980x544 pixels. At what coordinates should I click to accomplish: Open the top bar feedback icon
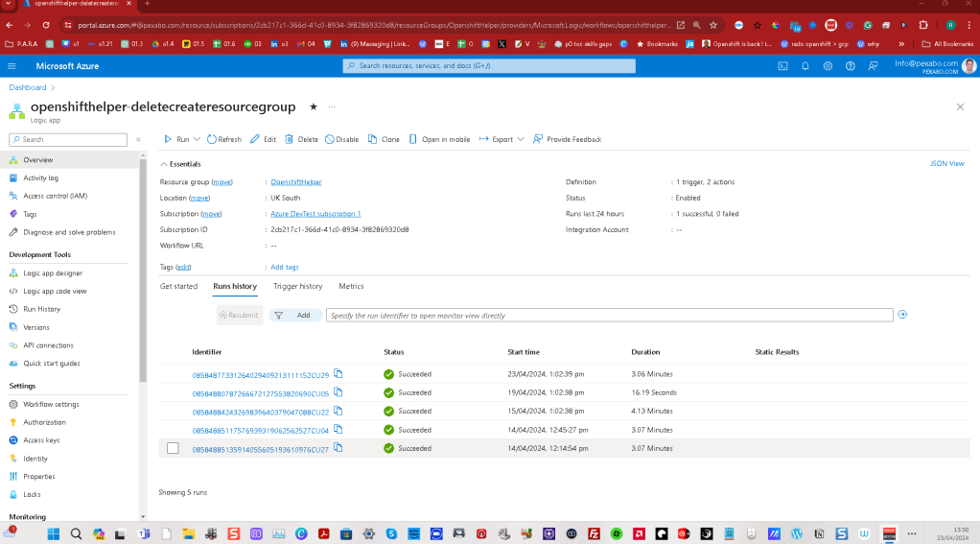(x=873, y=65)
